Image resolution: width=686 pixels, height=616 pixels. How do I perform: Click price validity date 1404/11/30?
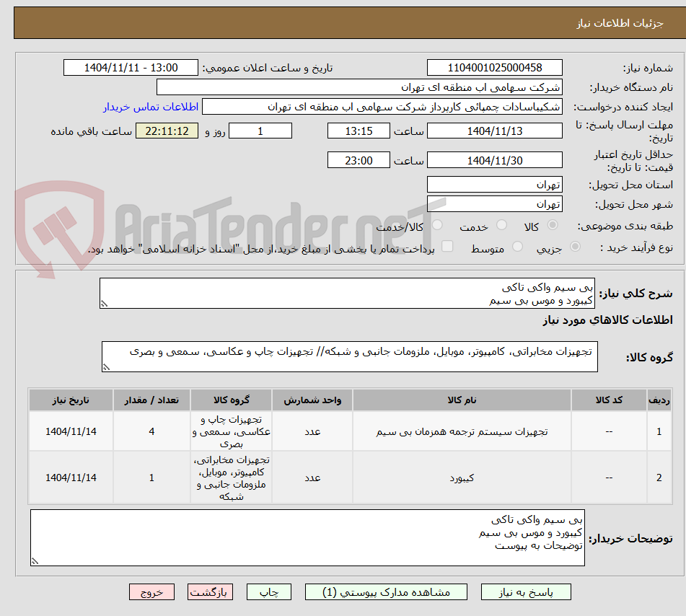coord(494,160)
